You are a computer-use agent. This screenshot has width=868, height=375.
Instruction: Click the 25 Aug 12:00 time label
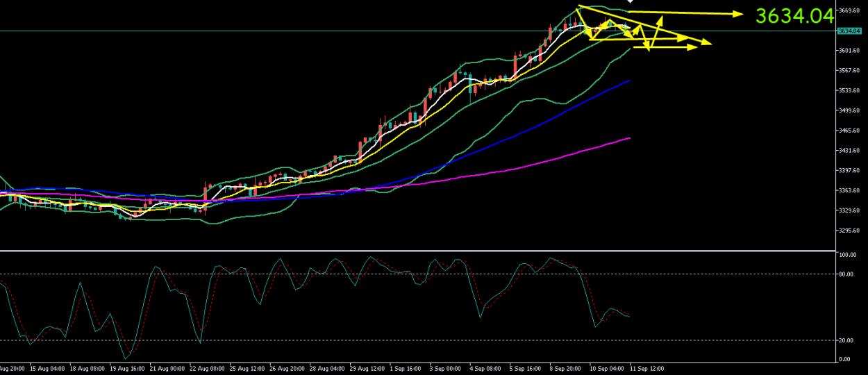point(248,369)
